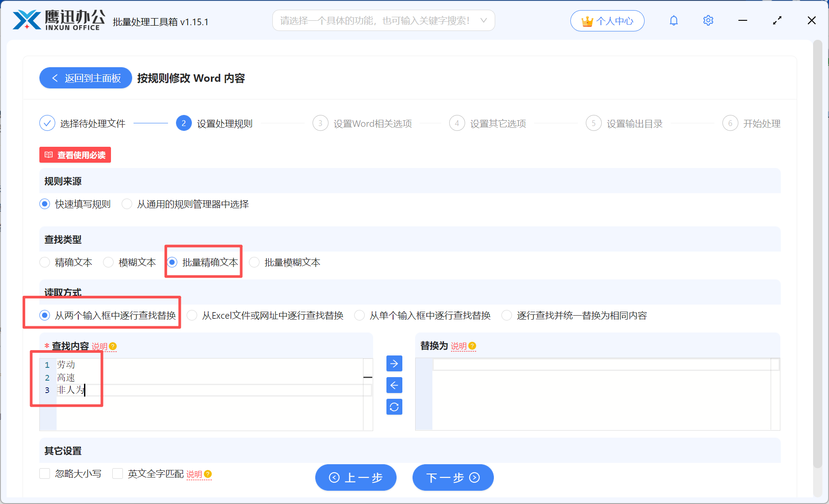Click line 3 text 非人为
The height and width of the screenshot is (504, 829).
pyautogui.click(x=70, y=390)
